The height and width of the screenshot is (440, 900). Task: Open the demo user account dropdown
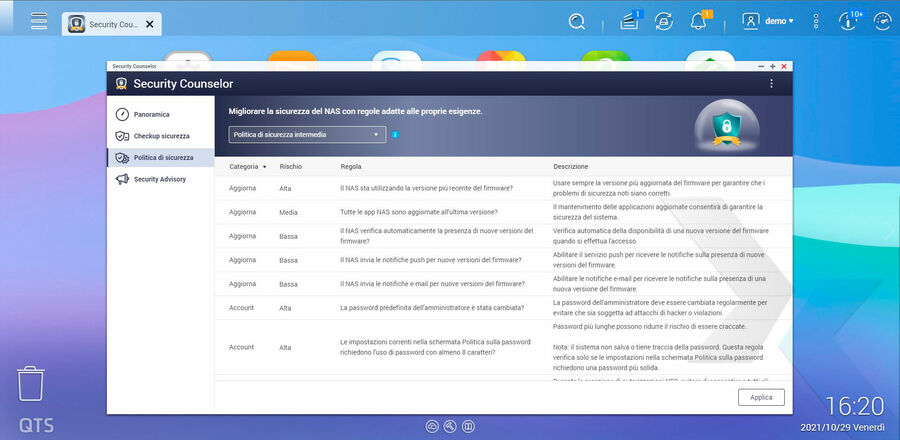(x=768, y=21)
